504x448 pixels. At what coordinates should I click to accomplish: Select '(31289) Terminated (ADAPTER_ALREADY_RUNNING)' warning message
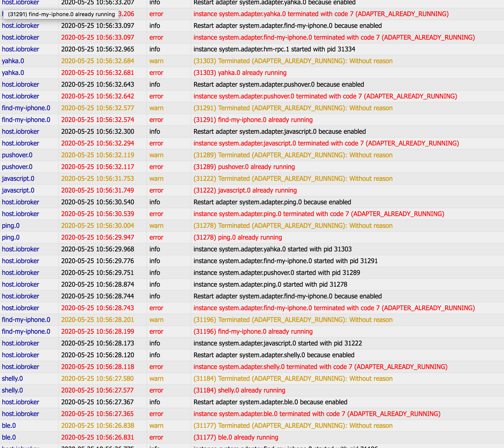pos(293,155)
